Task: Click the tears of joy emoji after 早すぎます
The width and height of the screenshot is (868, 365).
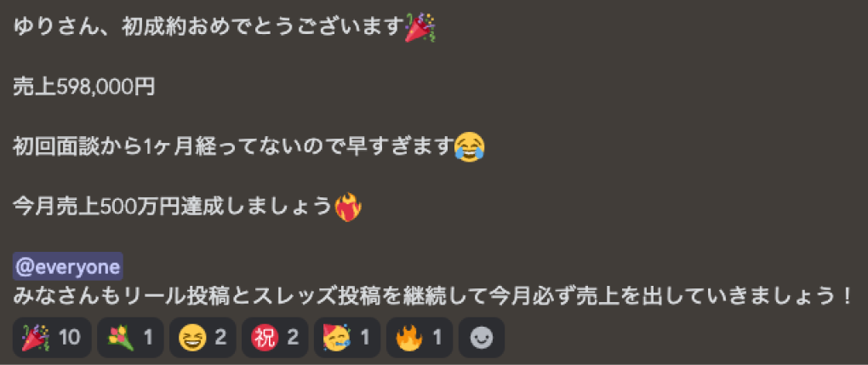Action: (470, 147)
